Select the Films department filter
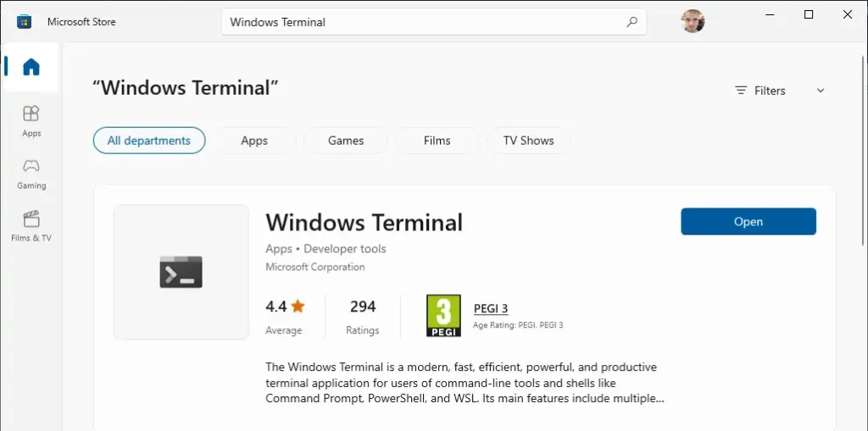The image size is (868, 431). point(437,141)
